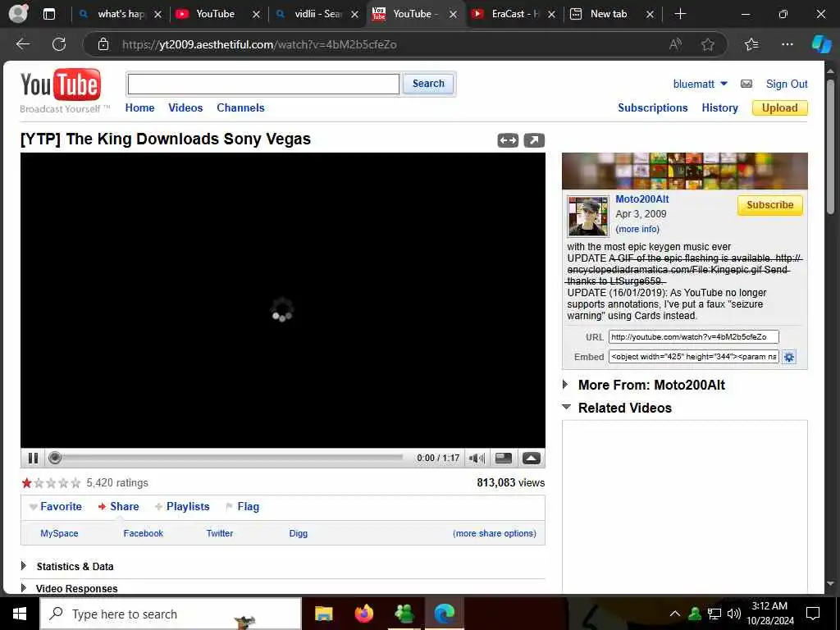Share the video on Twitter
The width and height of the screenshot is (840, 630).
220,533
